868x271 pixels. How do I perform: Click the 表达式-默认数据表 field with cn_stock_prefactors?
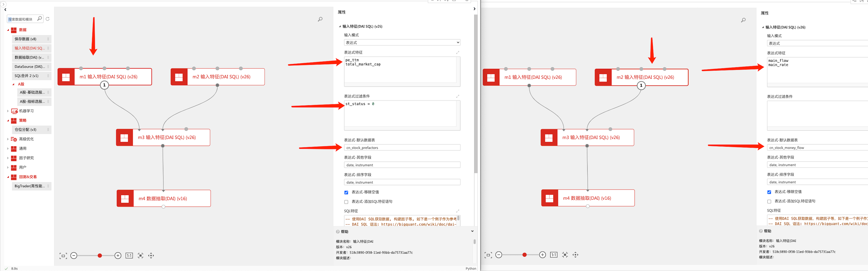click(x=402, y=148)
